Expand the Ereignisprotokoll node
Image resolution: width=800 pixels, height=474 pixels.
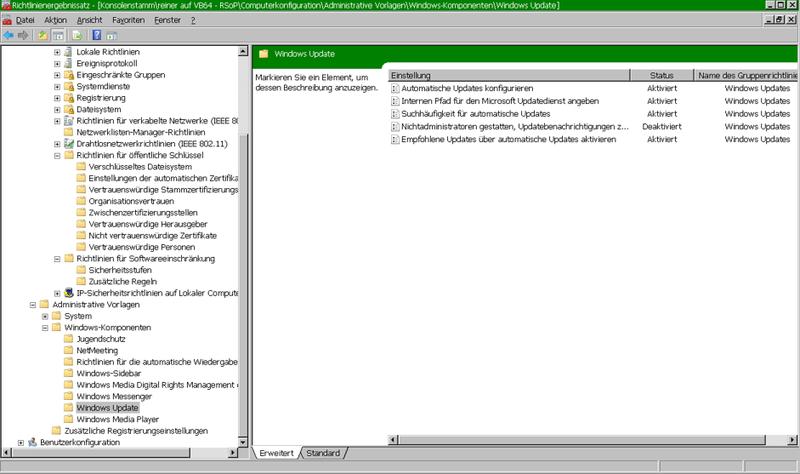coord(57,64)
